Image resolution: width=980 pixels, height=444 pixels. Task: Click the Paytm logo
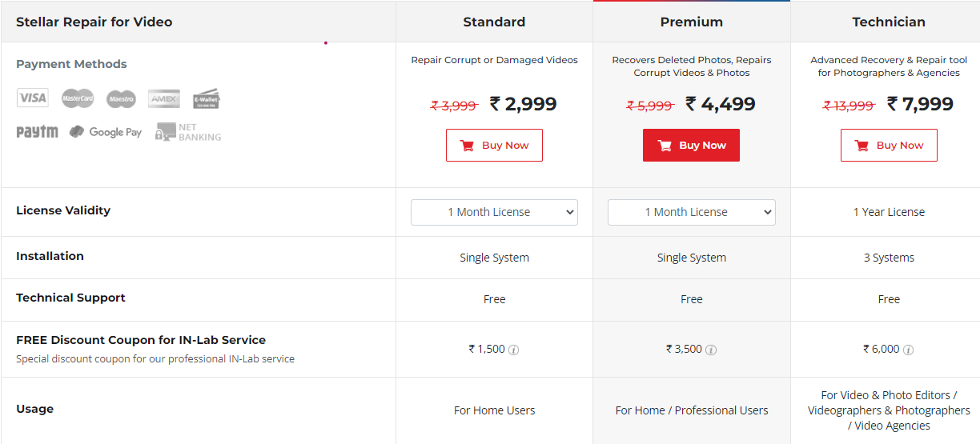click(x=37, y=132)
